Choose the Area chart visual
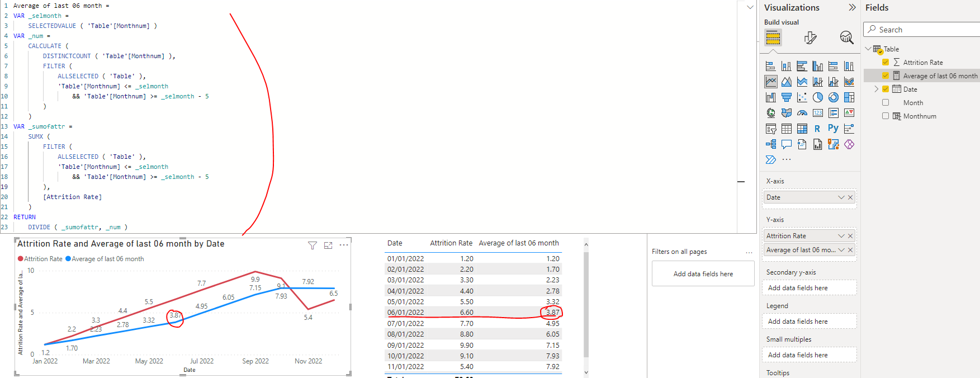Screen dimensions: 980x378 (x=787, y=82)
